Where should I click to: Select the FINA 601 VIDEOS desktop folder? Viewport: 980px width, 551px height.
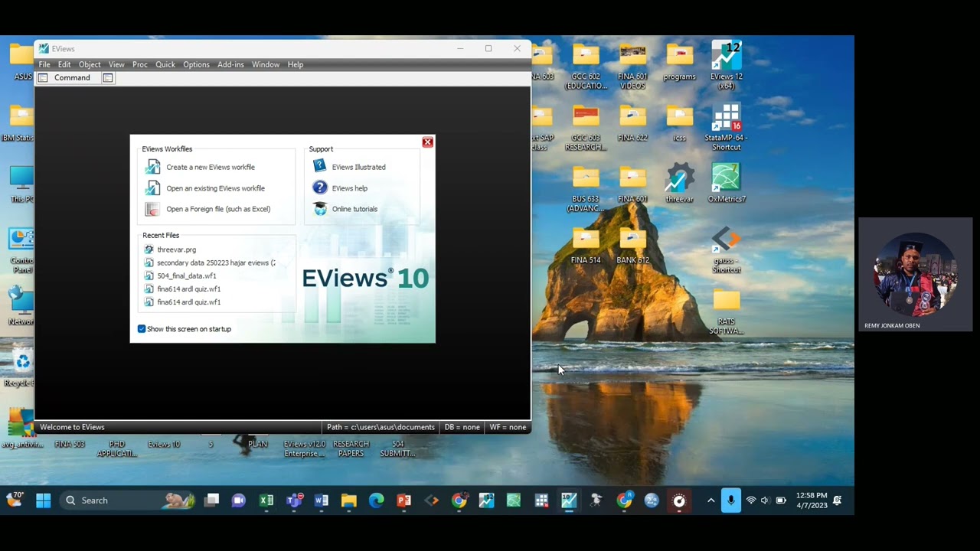pyautogui.click(x=632, y=66)
